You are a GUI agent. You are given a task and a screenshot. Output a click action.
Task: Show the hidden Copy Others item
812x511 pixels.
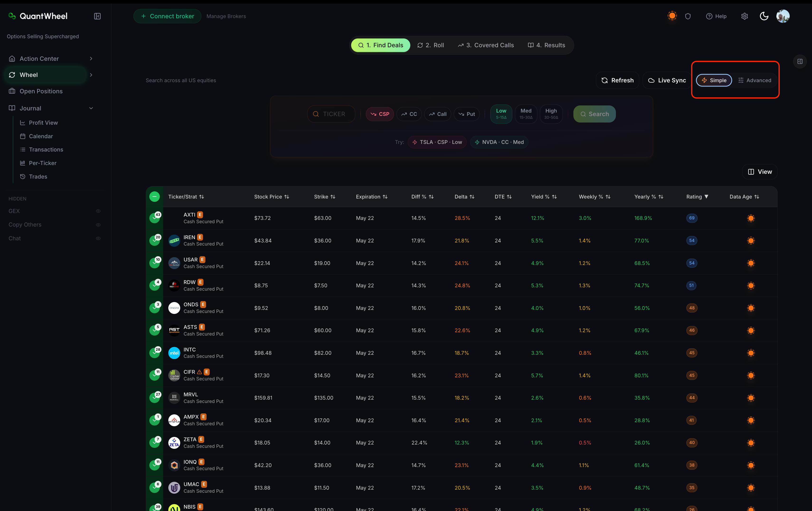98,225
